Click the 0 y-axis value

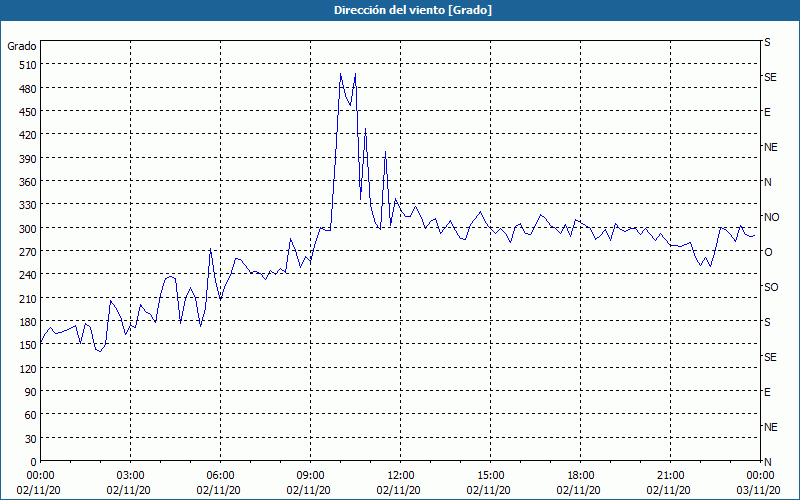(x=34, y=462)
